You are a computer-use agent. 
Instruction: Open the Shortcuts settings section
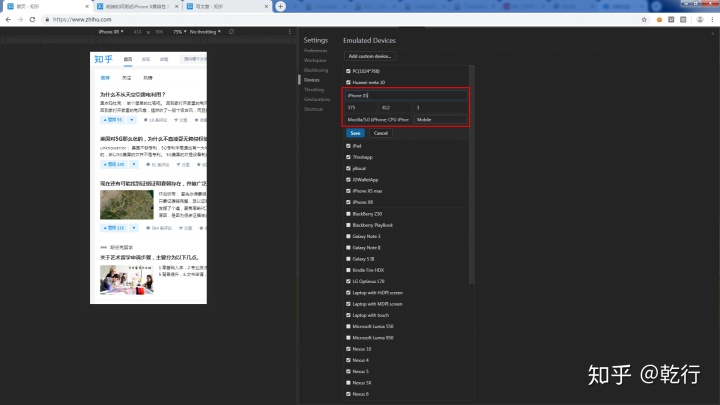coord(313,109)
